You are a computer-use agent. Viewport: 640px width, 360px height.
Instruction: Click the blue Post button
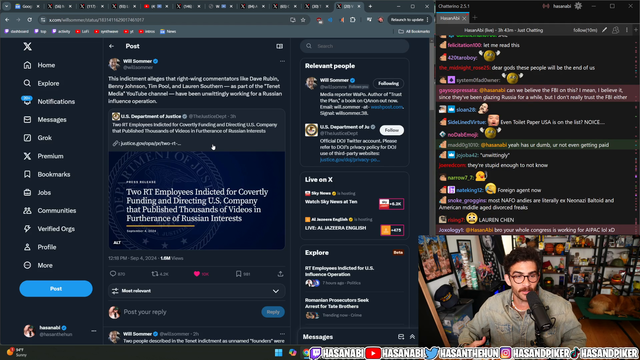point(56,289)
